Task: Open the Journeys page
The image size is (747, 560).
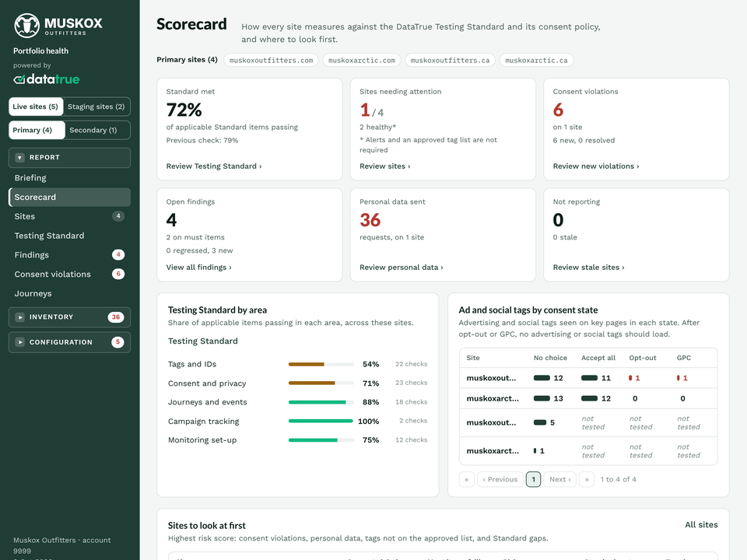Action: (x=69, y=293)
